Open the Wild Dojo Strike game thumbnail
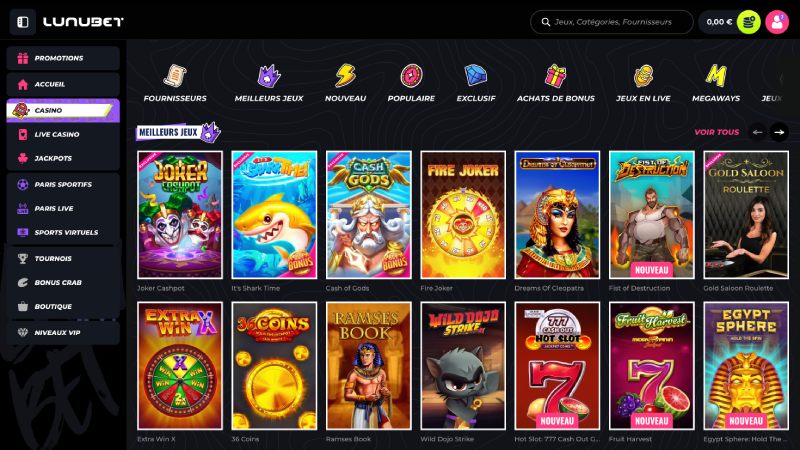This screenshot has height=450, width=800. [463, 365]
